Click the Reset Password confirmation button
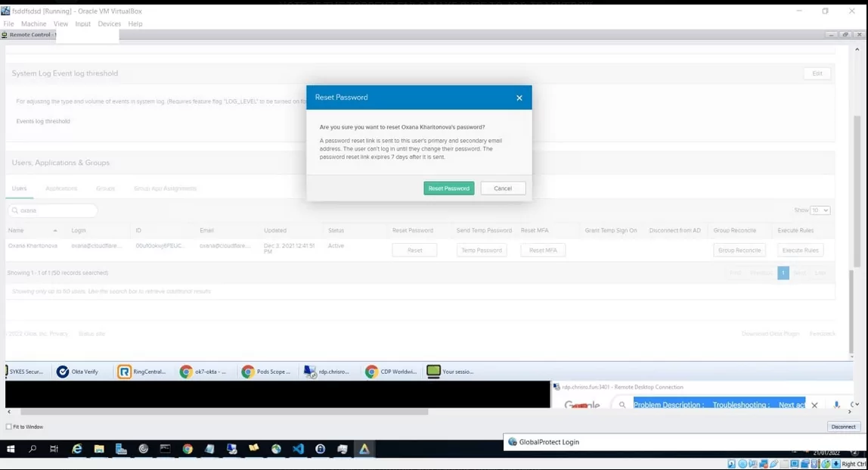Screen dimensions: 868x470 pos(448,188)
